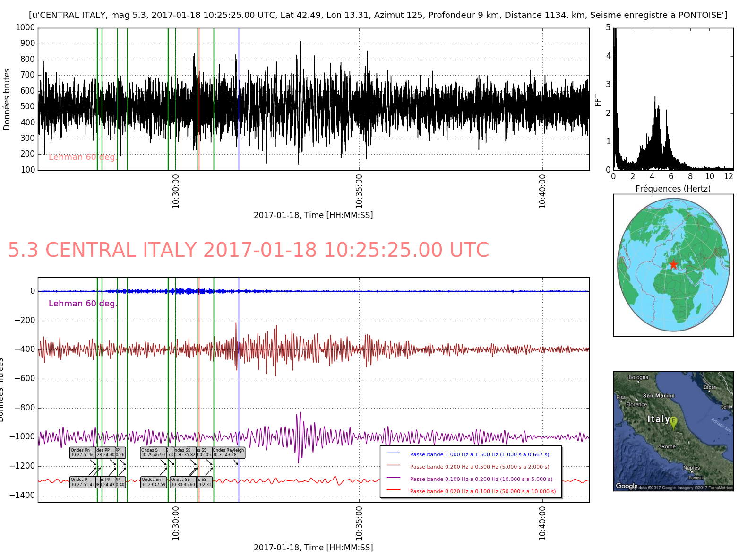Viewport: 756px width, 558px height.
Task: Click the purple legend line sample for 0.100 Hz
Action: click(393, 478)
